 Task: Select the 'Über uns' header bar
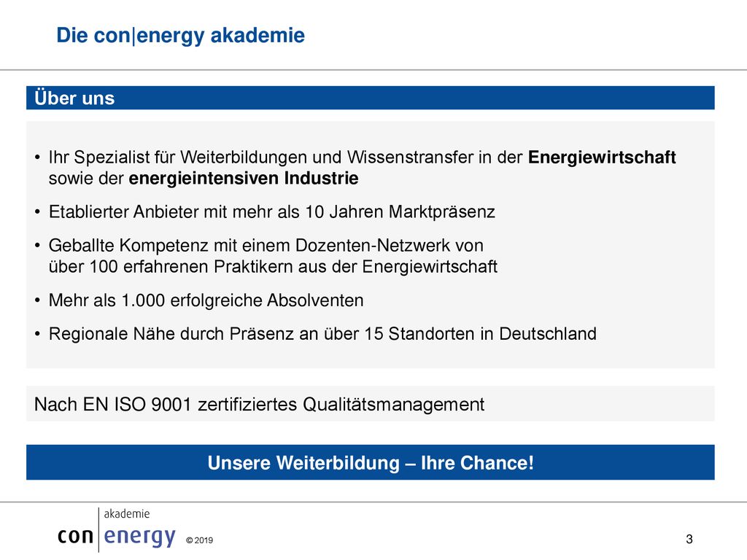(370, 98)
